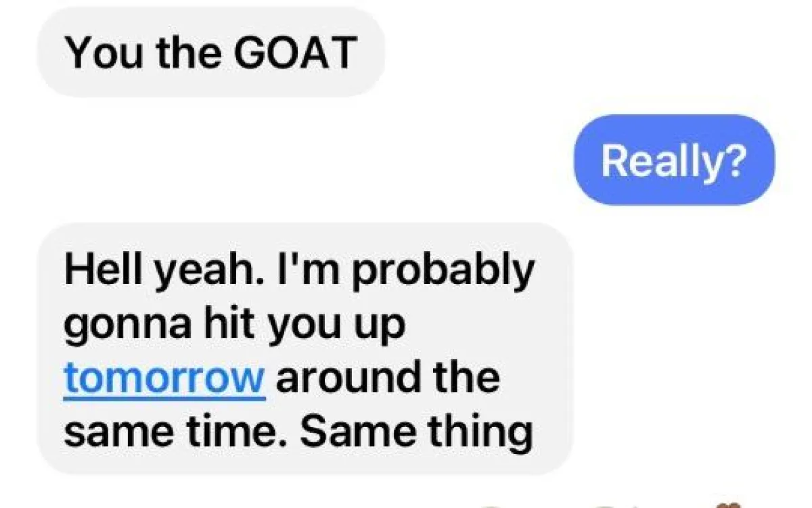
Task: Open the underlined tomorrow date link
Action: [164, 377]
